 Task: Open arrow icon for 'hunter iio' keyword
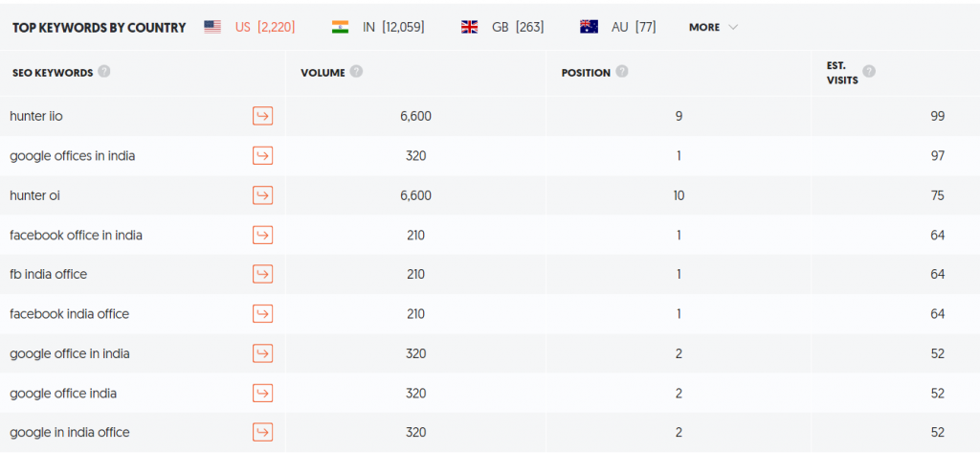coord(262,116)
